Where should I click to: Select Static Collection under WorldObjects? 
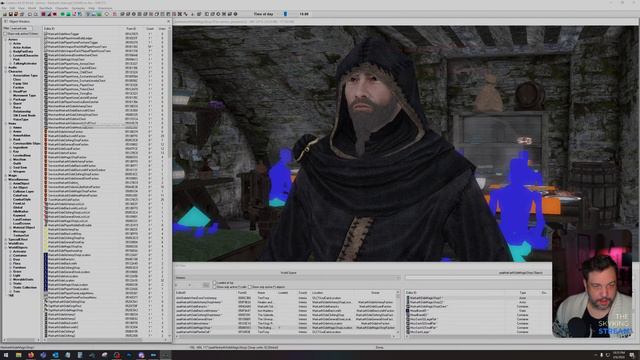[x=25, y=287]
